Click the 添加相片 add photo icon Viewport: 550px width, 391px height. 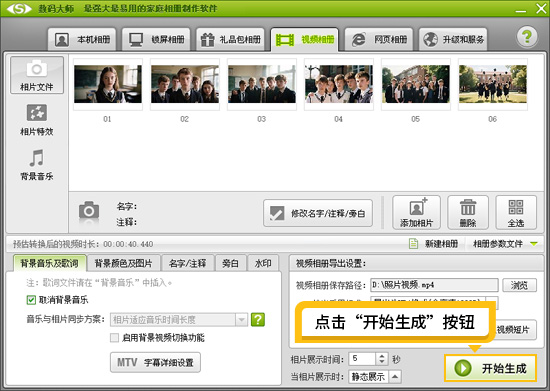[x=417, y=207]
